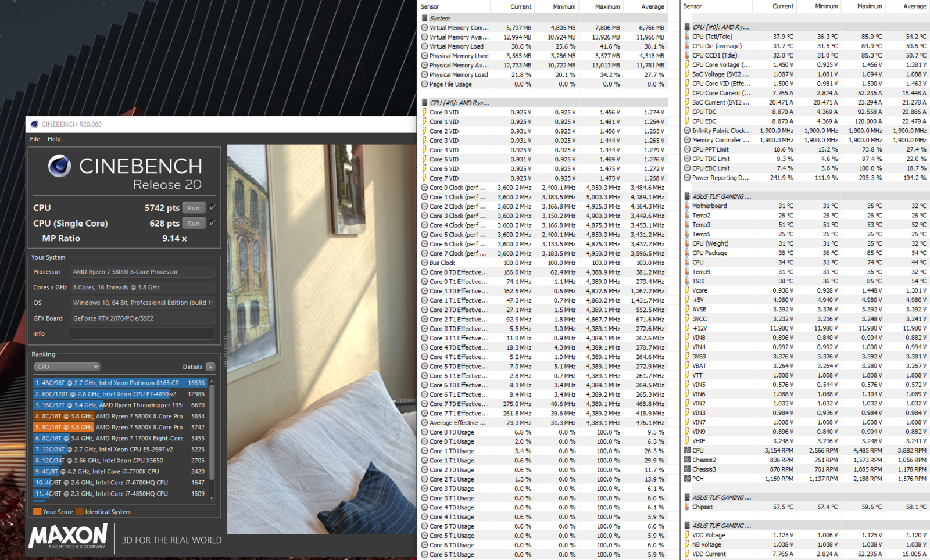Screen dimensions: 930x560
Task: Click the Identical System color swatch
Action: pos(80,512)
